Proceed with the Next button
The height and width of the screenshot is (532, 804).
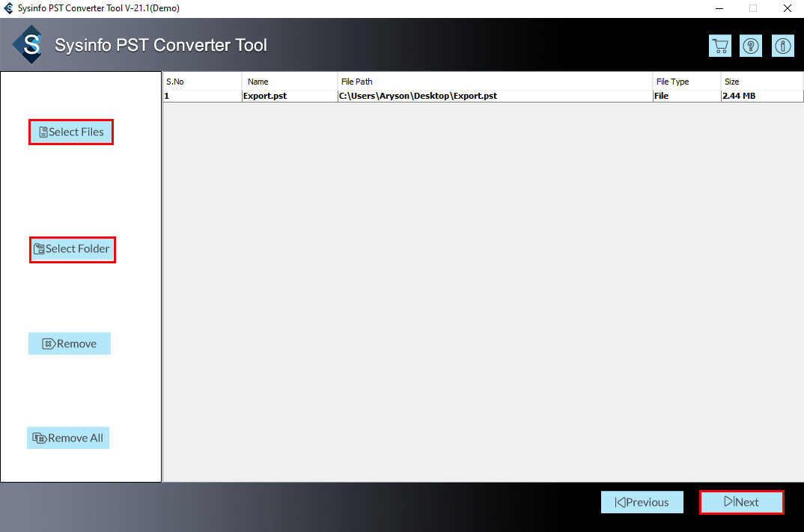point(741,502)
